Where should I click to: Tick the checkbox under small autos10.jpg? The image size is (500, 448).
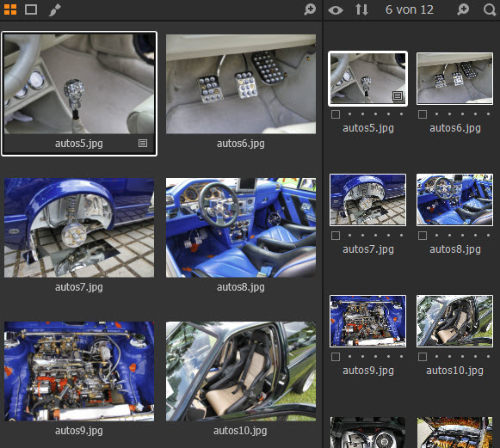[x=422, y=357]
